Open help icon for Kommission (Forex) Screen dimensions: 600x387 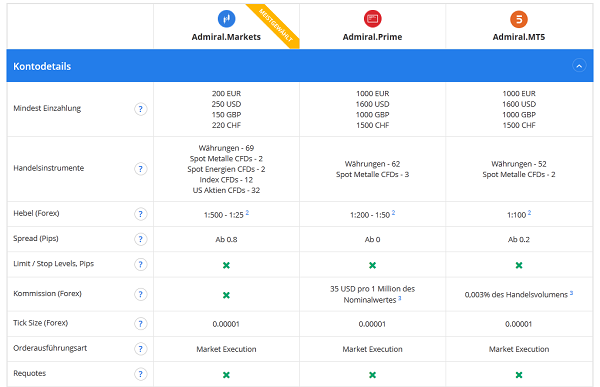(140, 294)
